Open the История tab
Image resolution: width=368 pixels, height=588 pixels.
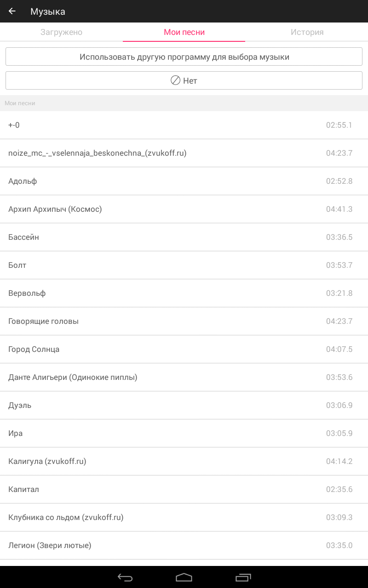pos(307,32)
